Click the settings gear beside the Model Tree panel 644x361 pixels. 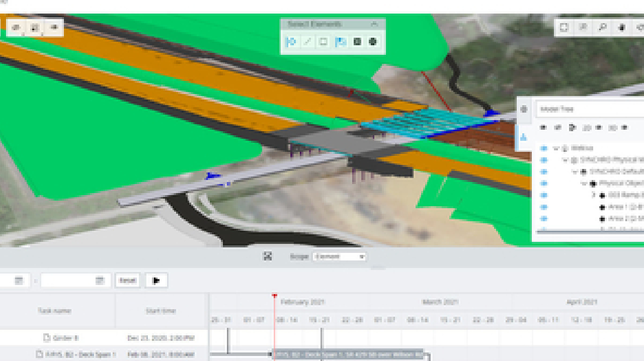[523, 108]
